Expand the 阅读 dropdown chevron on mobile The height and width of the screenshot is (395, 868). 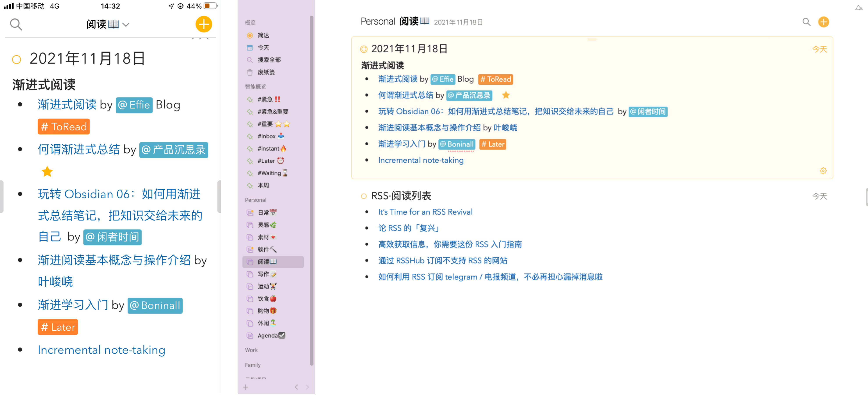click(126, 25)
